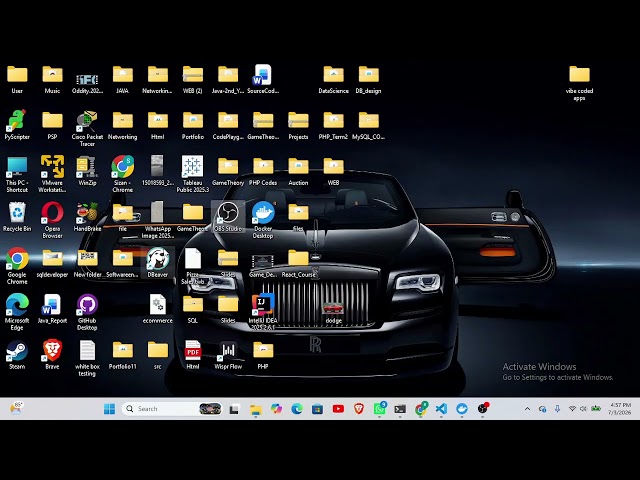Select the Tableau Public icon
This screenshot has width=640, height=480.
pyautogui.click(x=193, y=174)
